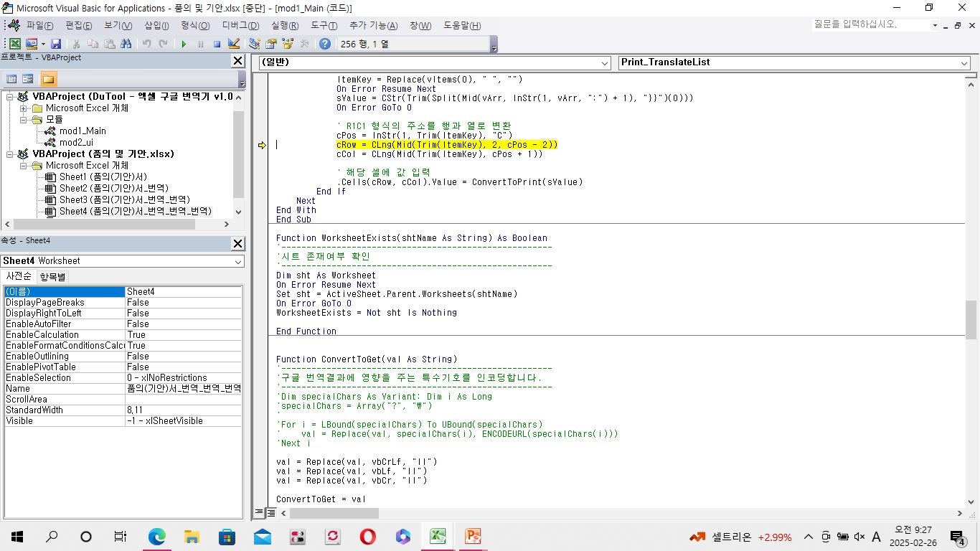Image resolution: width=980 pixels, height=551 pixels.
Task: Click the Find binoculars icon
Action: [x=126, y=44]
